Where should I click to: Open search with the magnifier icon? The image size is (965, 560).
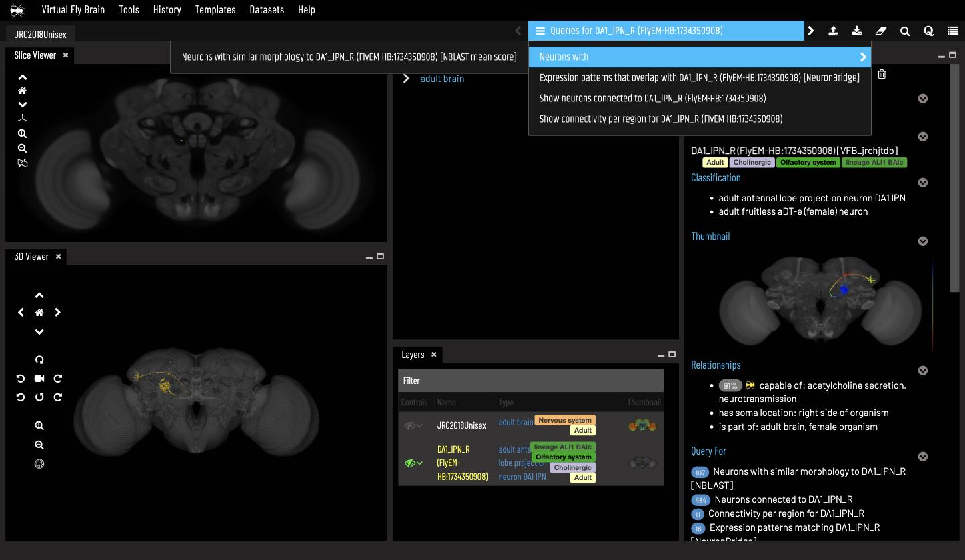pyautogui.click(x=905, y=31)
